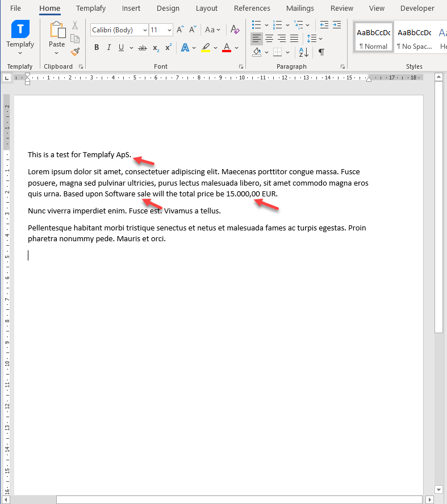Apply borders to paragraph
Screen dimensions: 447x504
pos(277,52)
